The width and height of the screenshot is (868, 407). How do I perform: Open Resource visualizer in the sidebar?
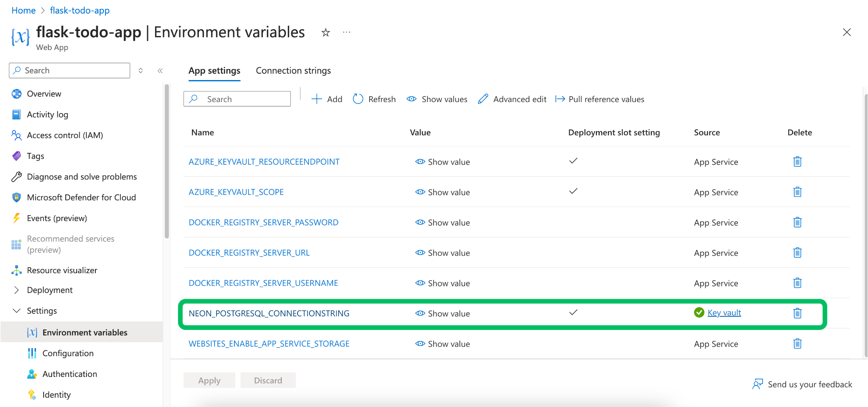click(61, 270)
